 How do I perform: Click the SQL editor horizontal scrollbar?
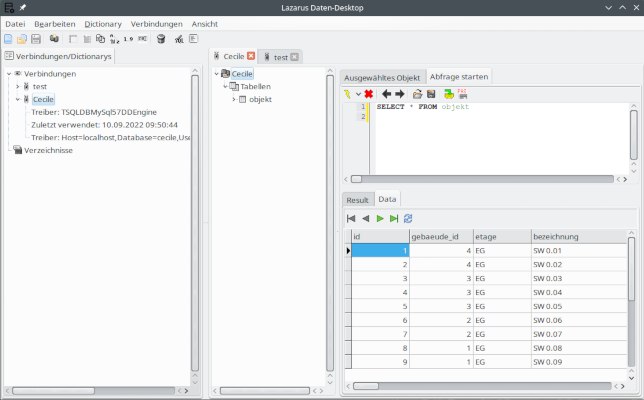(x=483, y=179)
